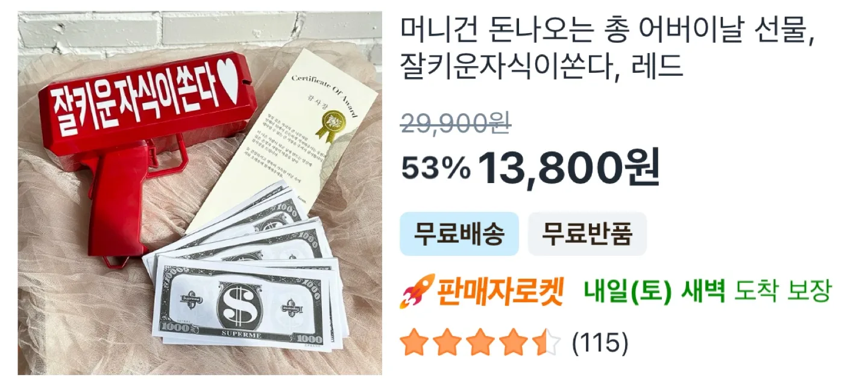Viewport: 868px width, 389px height.
Task: Open the 115 reviews count
Action: coord(600,343)
